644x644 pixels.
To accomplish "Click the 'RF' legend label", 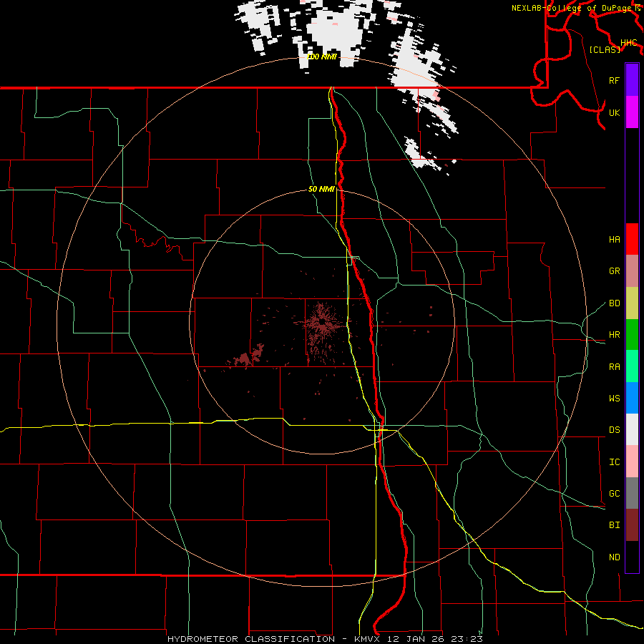I will (x=614, y=80).
